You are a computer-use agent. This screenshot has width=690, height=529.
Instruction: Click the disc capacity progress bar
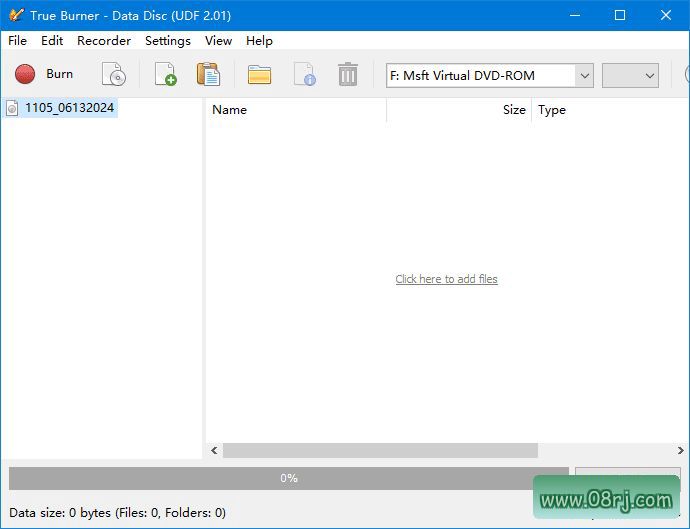(288, 478)
